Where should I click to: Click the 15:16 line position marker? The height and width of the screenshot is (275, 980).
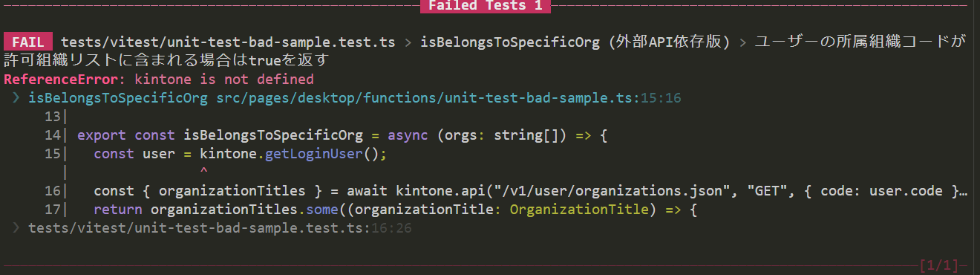click(661, 98)
